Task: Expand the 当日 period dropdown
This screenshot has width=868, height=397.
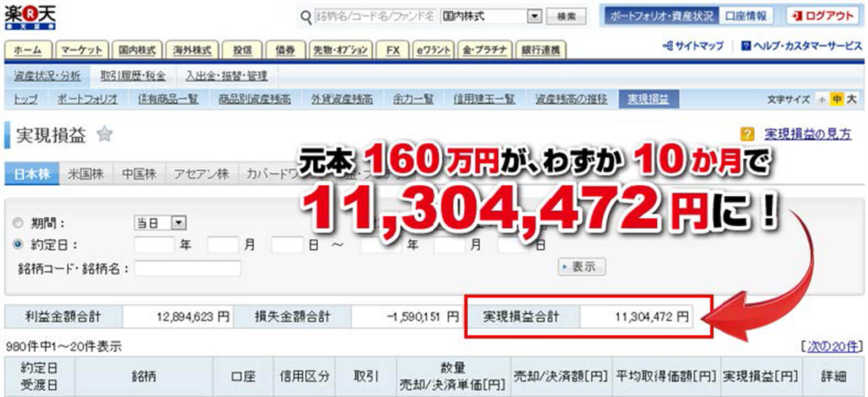Action: click(178, 223)
